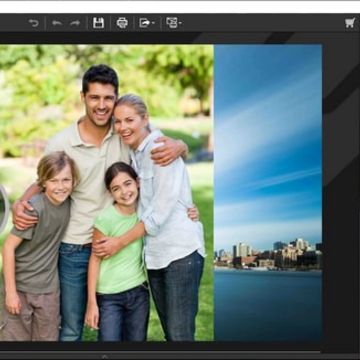Open the share/export dropdown
The width and height of the screenshot is (360, 360).
pyautogui.click(x=147, y=23)
